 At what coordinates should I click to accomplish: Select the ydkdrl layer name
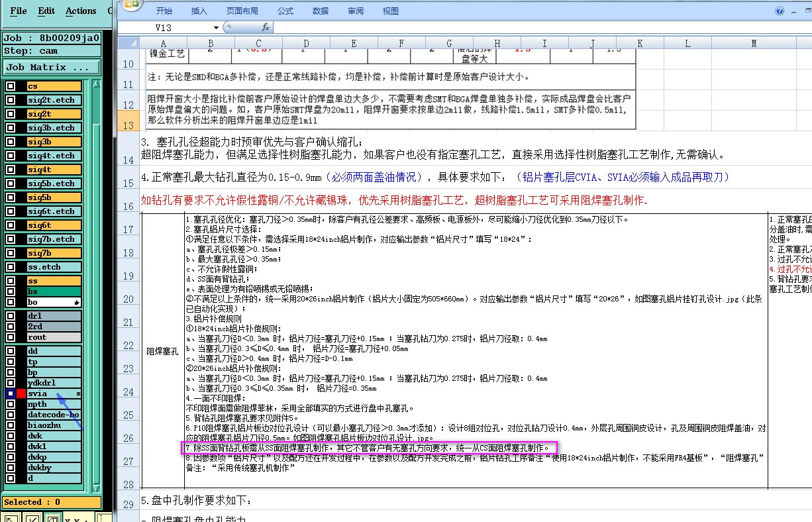[54, 383]
